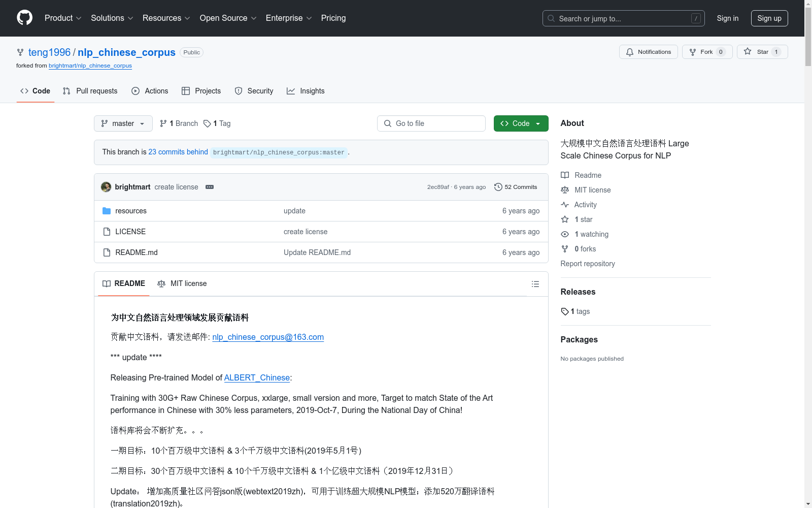
Task: Open the master branch dropdown
Action: [123, 123]
